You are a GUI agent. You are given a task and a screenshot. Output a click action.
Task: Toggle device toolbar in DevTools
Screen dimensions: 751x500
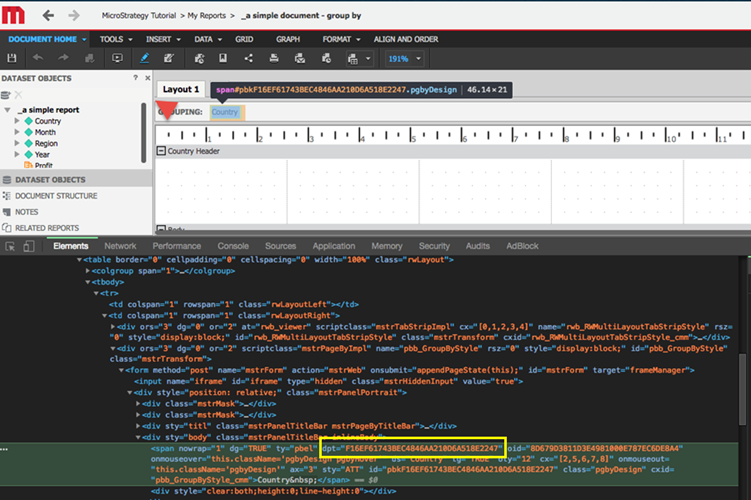[31, 246]
